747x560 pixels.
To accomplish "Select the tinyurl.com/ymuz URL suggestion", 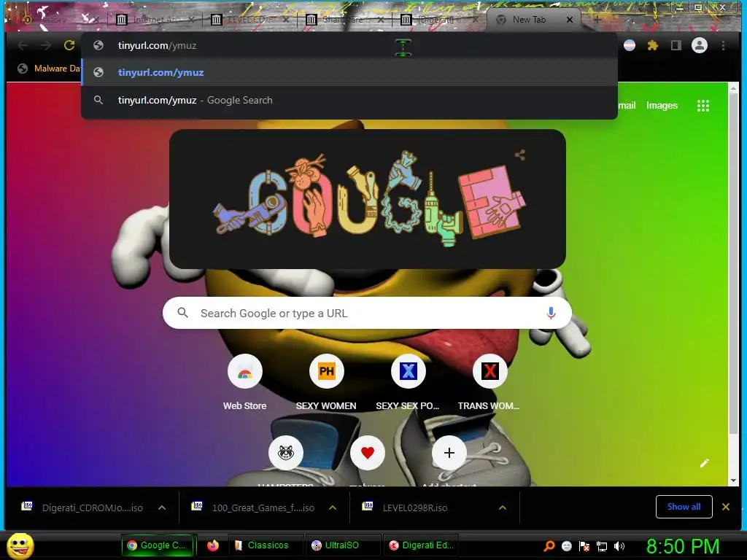I will point(349,72).
